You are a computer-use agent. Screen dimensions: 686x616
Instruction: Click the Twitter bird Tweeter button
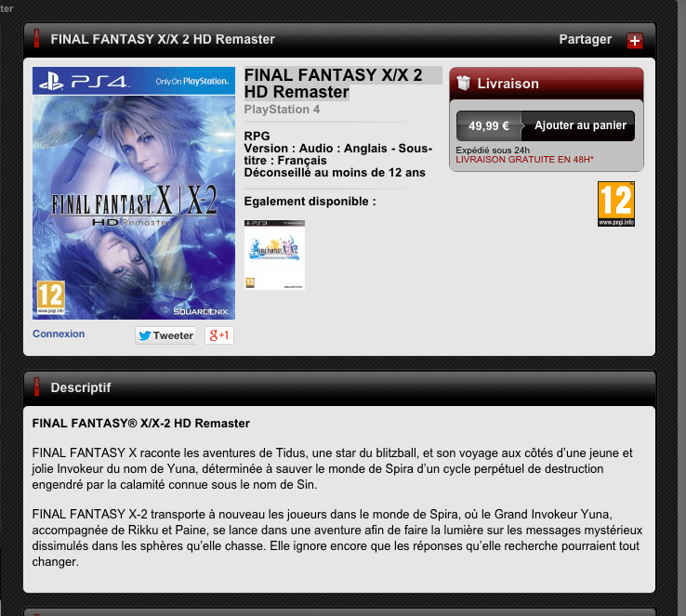165,335
